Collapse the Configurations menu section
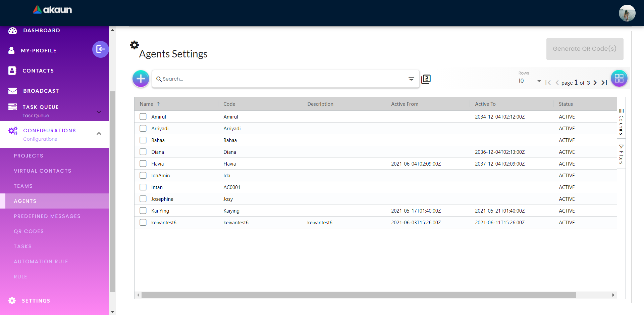The image size is (644, 315). coord(99,134)
